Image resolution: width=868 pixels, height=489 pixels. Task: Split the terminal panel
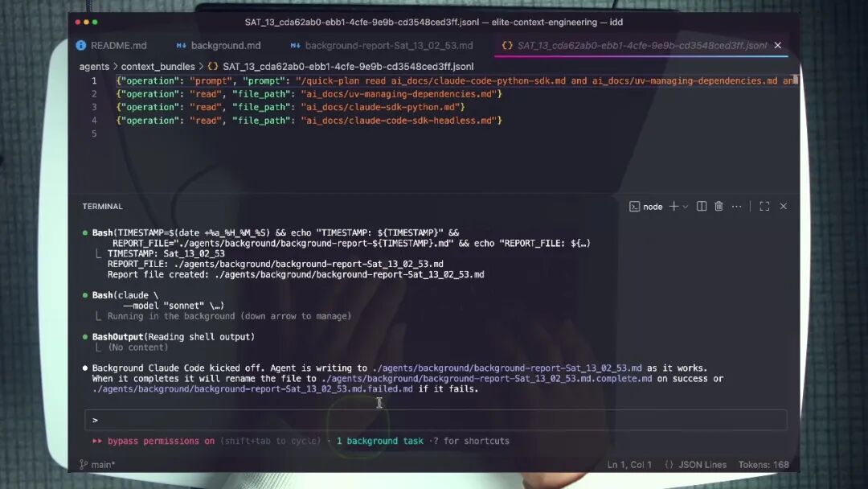(702, 206)
